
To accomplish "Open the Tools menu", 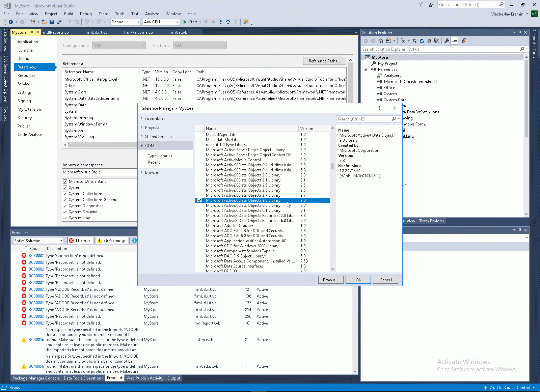I will coord(119,14).
